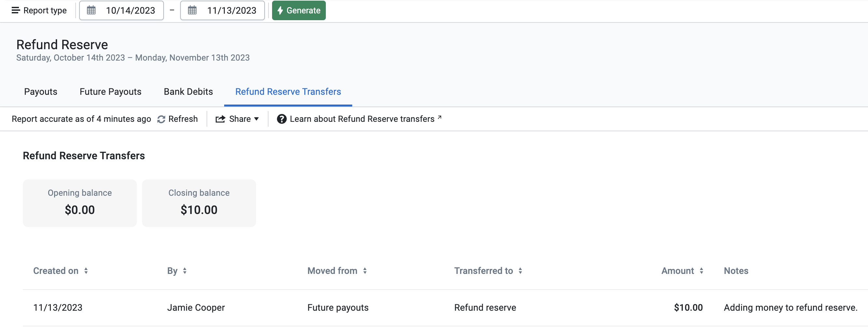Click the 'Report accurate as of 4 minutes ago' text
The width and height of the screenshot is (868, 327).
point(81,119)
